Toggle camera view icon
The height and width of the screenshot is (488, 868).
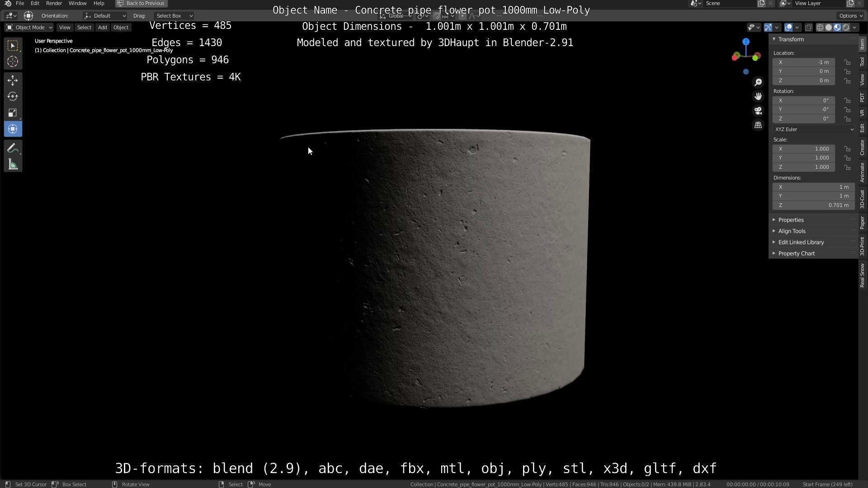[x=758, y=111]
